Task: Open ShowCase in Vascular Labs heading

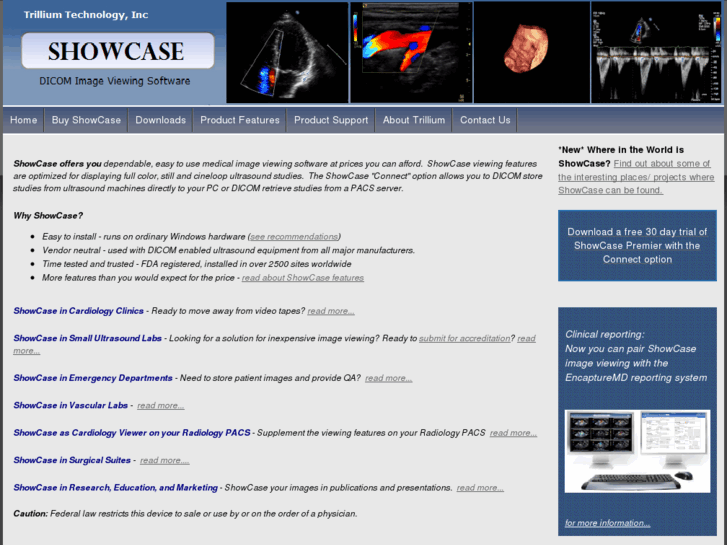Action: pos(70,405)
